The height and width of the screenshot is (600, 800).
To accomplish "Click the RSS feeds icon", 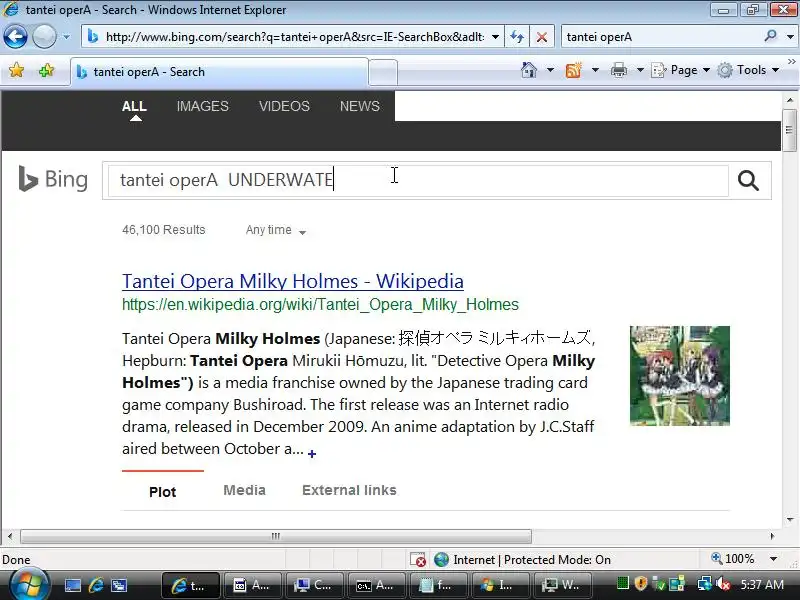I will pyautogui.click(x=573, y=70).
